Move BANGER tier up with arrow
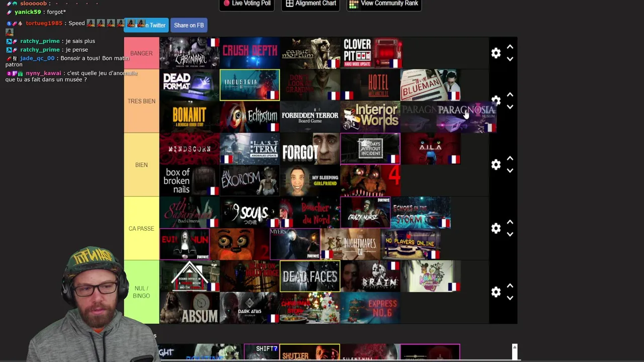The image size is (644, 362). [510, 47]
